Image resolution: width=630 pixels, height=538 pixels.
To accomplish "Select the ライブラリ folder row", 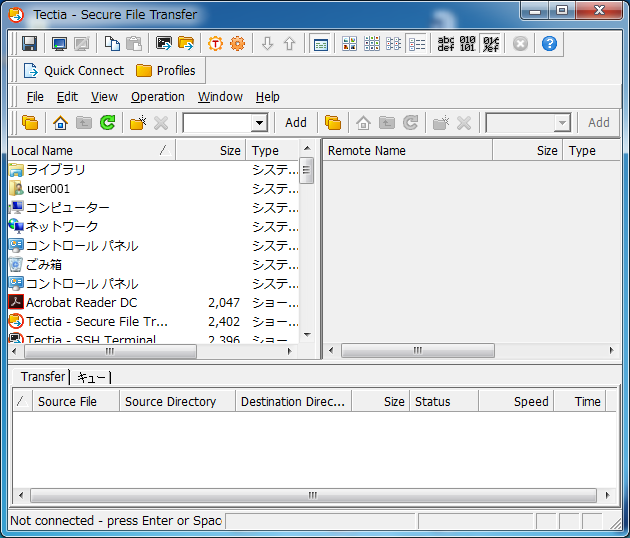I will (153, 170).
